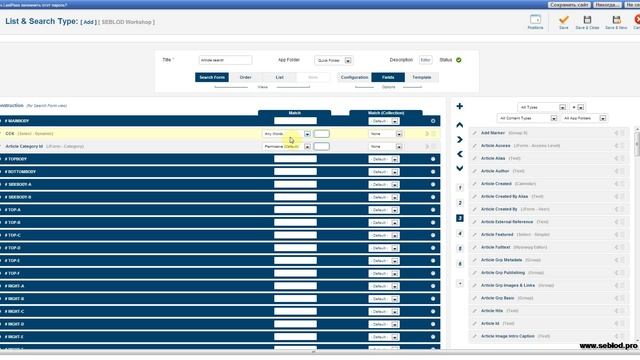Screen dimensions: 640x360
Task: Switch to the Template tab
Action: coord(422,77)
